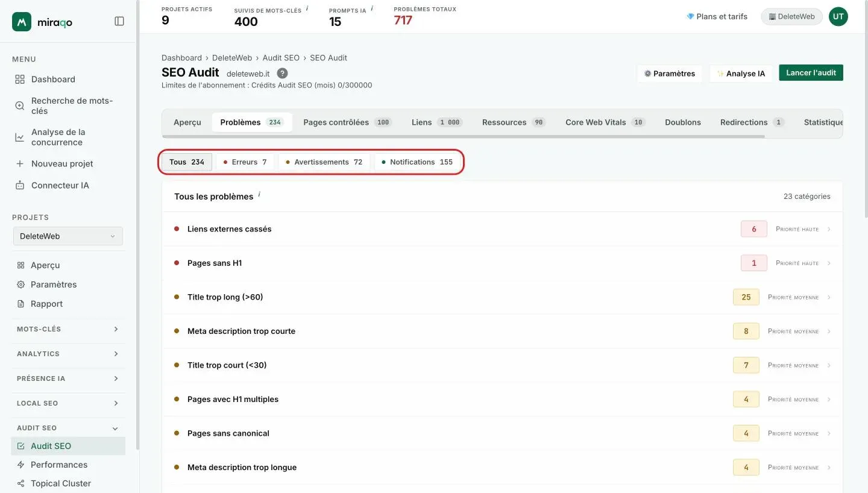Click the miraqo logo icon
The height and width of the screenshot is (493, 868).
pos(22,22)
